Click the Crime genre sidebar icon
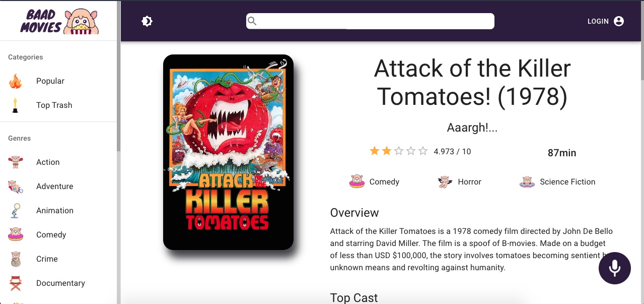The width and height of the screenshot is (644, 304). pyautogui.click(x=16, y=259)
